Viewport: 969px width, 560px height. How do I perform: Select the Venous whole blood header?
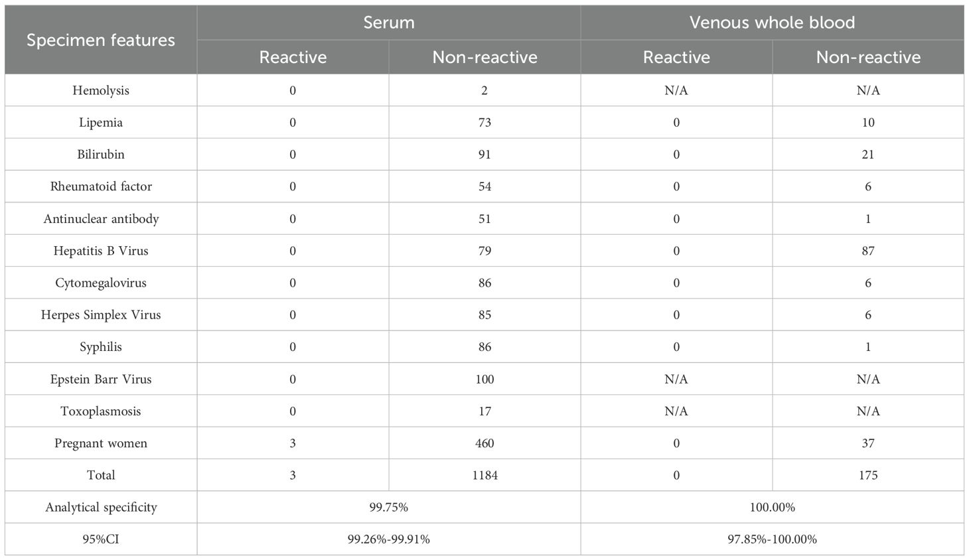click(x=772, y=23)
